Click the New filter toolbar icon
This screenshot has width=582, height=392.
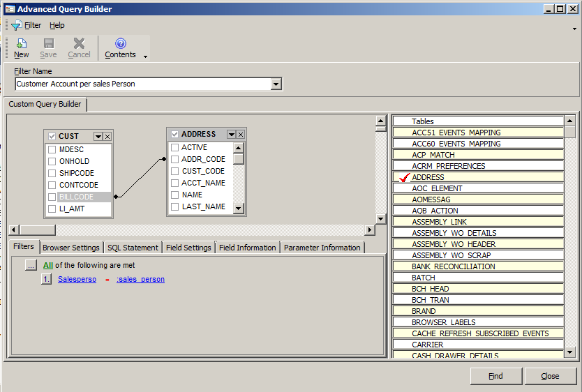point(22,48)
